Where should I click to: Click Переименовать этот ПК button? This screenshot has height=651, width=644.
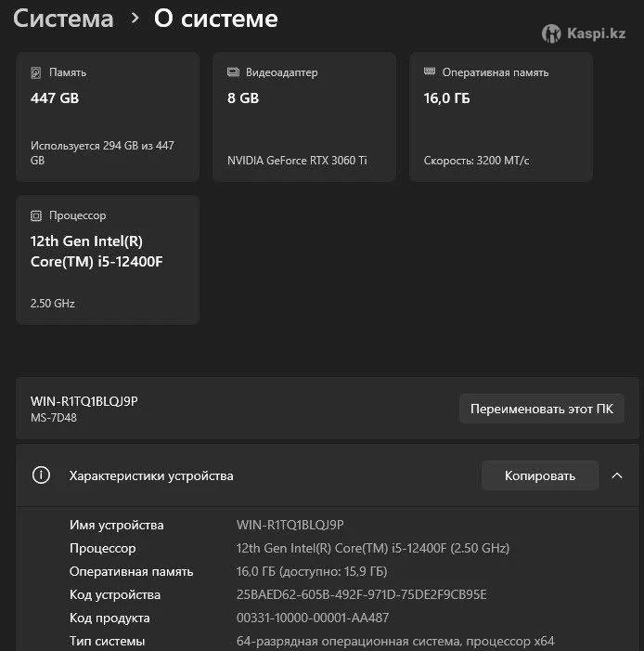pyautogui.click(x=542, y=409)
